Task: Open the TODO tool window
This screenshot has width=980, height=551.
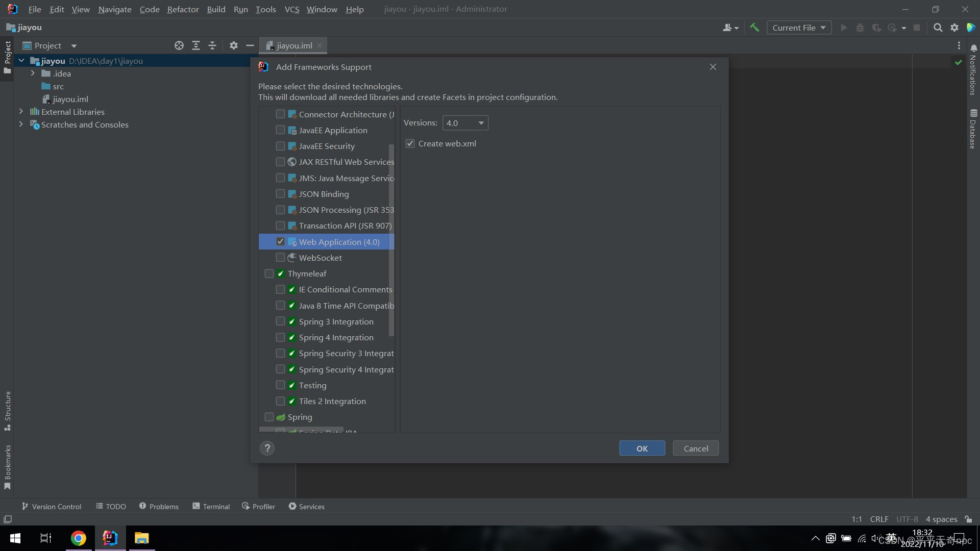Action: (111, 506)
